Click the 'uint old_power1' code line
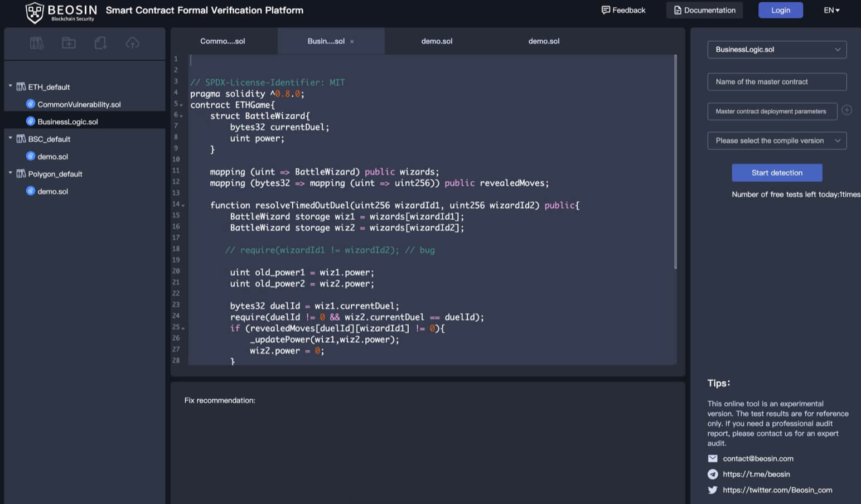Image resolution: width=861 pixels, height=504 pixels. tap(302, 272)
